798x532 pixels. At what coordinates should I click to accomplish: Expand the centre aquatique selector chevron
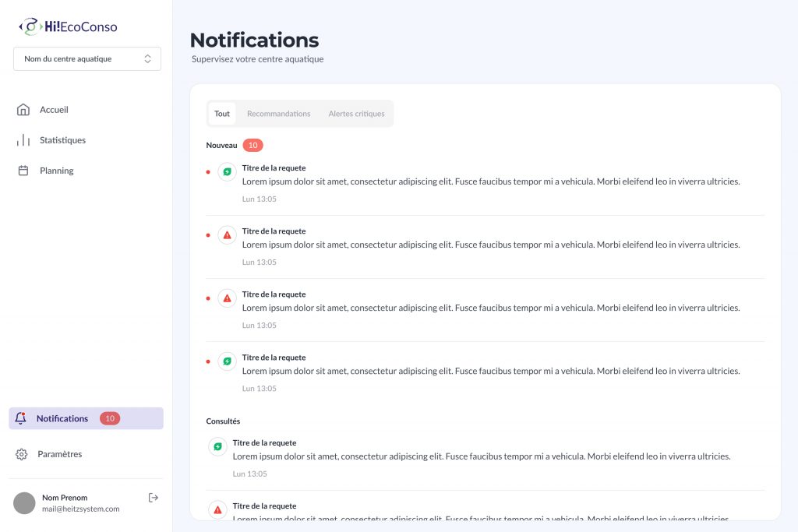click(147, 58)
